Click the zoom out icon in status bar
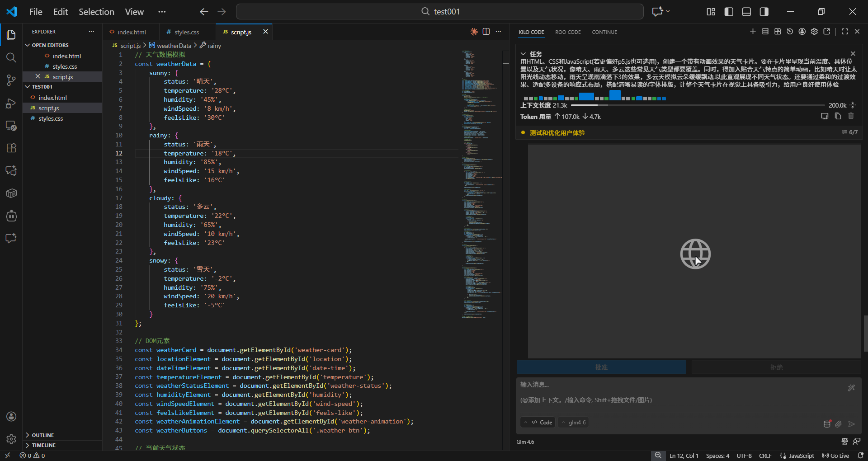 [x=658, y=456]
